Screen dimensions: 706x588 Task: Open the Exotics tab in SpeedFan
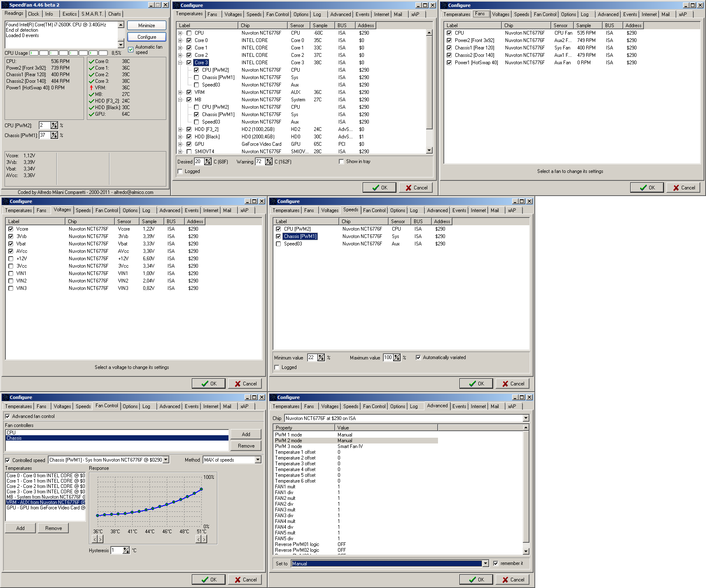[70, 14]
